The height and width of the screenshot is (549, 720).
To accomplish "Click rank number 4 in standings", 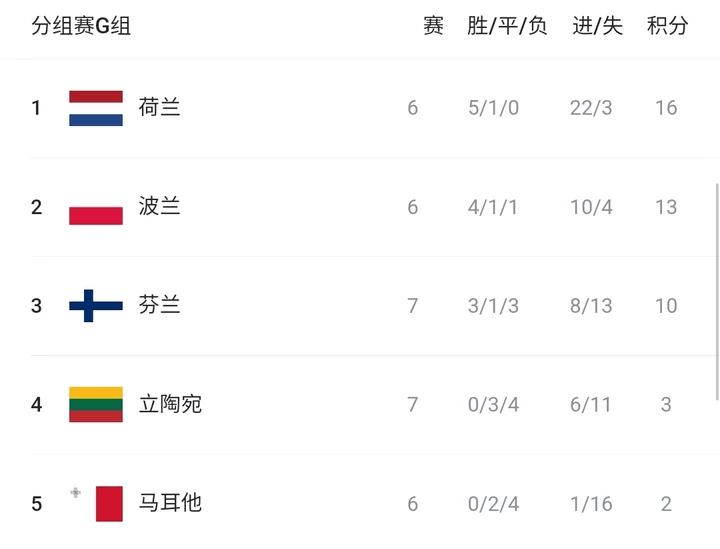I will [37, 405].
